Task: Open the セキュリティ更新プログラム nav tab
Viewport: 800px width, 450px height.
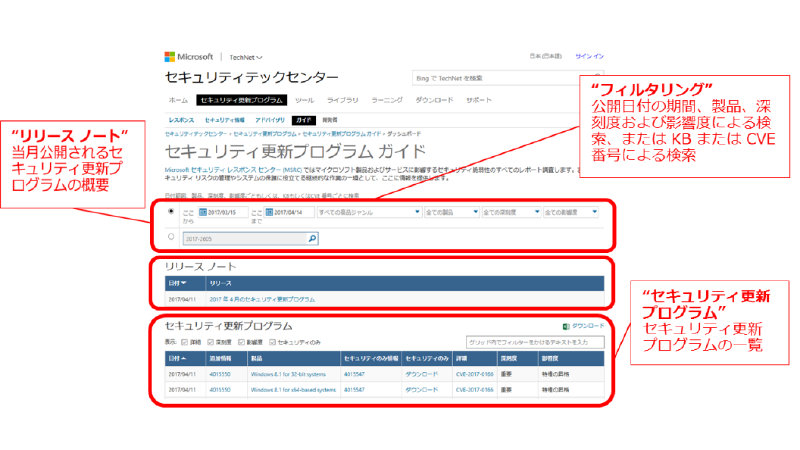Action: [241, 101]
